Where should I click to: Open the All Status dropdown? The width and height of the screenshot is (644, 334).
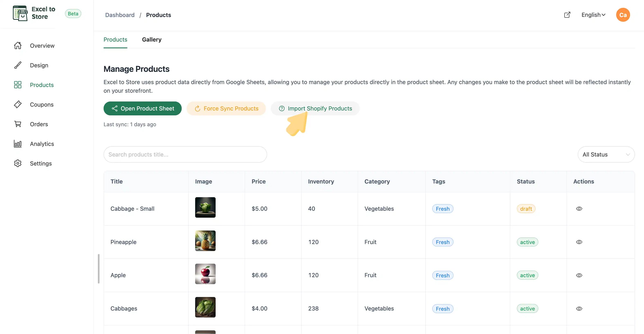tap(606, 154)
